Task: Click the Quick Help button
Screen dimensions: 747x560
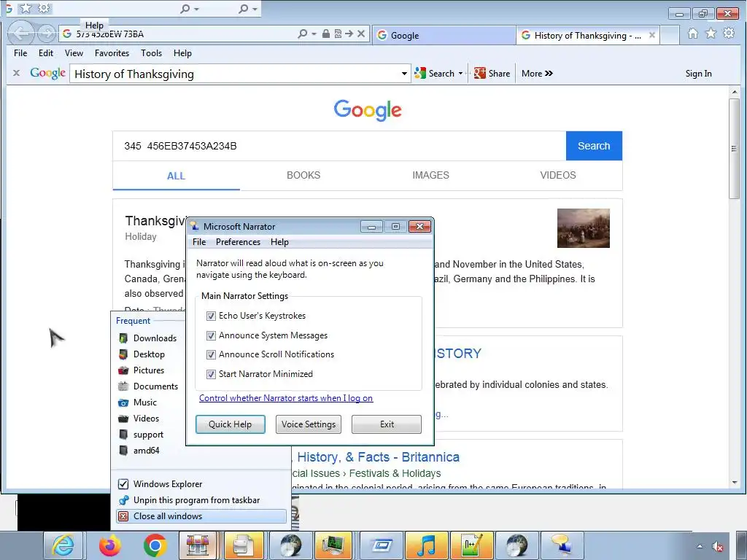Action: [230, 424]
